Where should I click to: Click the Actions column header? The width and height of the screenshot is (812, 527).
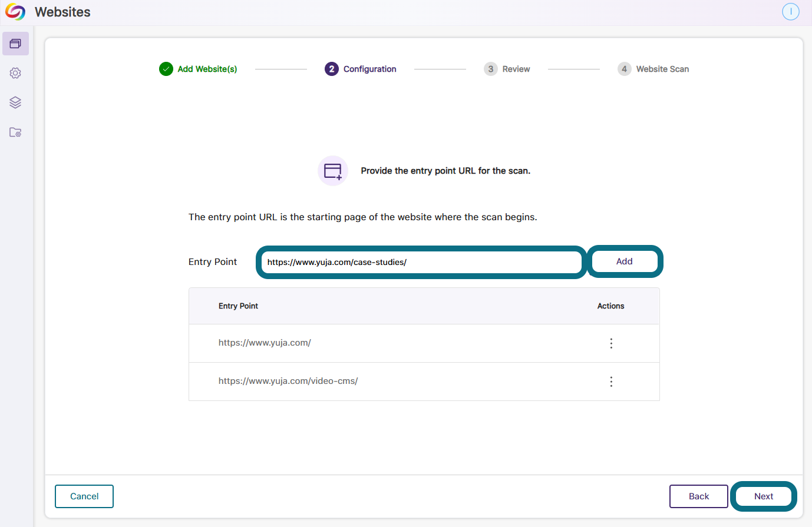click(x=610, y=306)
